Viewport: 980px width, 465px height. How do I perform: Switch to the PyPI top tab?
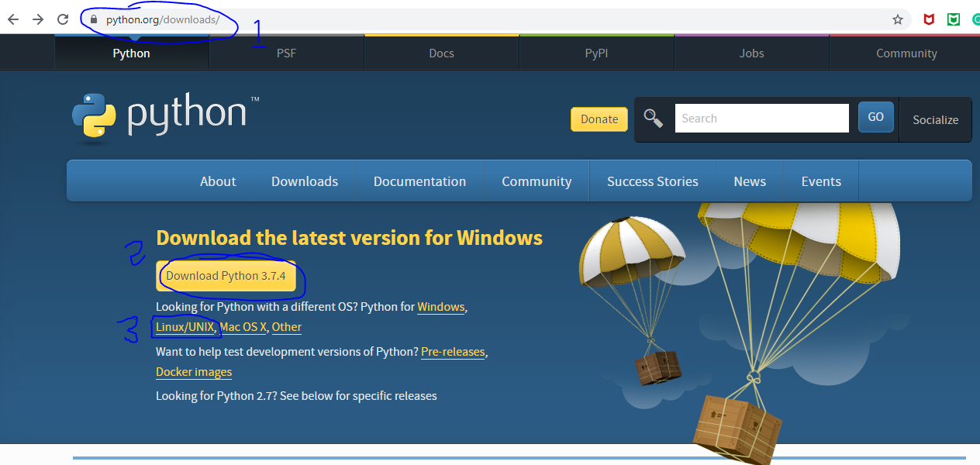click(x=596, y=53)
